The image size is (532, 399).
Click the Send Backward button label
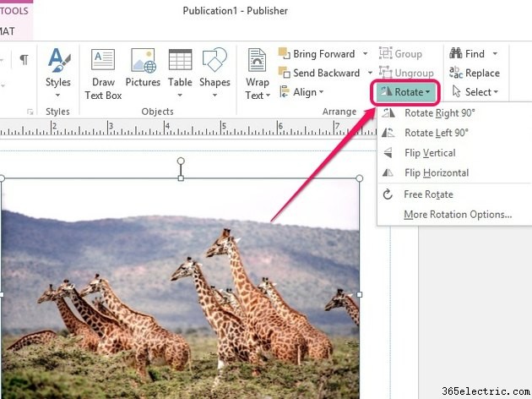tap(327, 73)
